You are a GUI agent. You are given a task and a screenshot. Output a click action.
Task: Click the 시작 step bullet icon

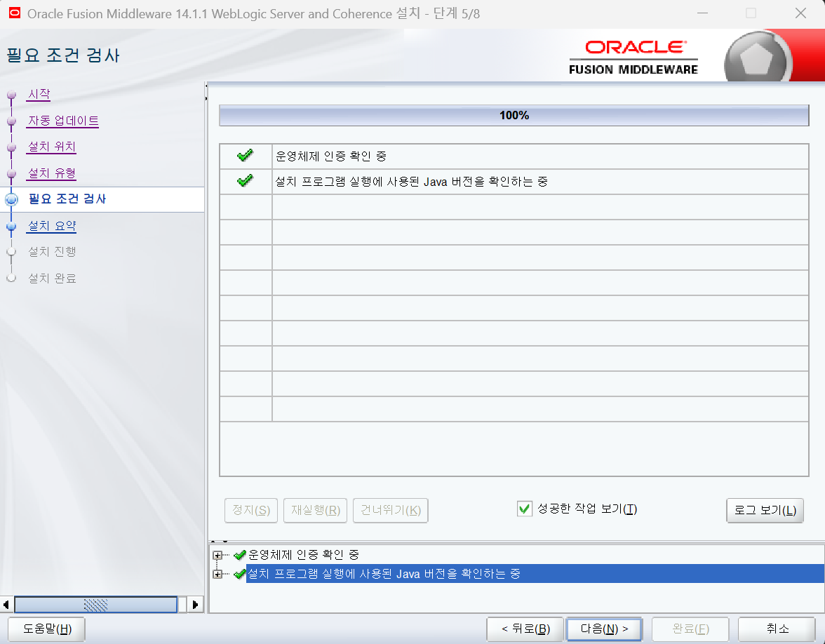coord(11,95)
